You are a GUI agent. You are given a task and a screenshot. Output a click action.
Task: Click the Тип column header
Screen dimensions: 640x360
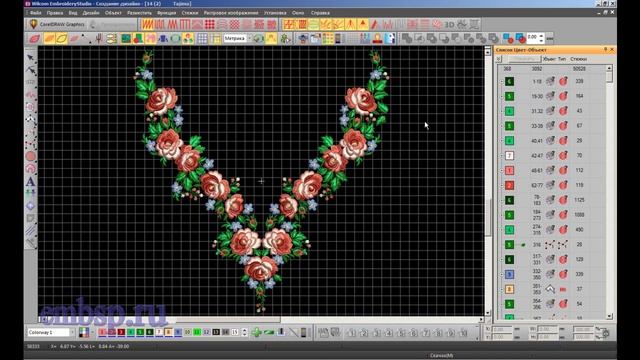click(562, 59)
